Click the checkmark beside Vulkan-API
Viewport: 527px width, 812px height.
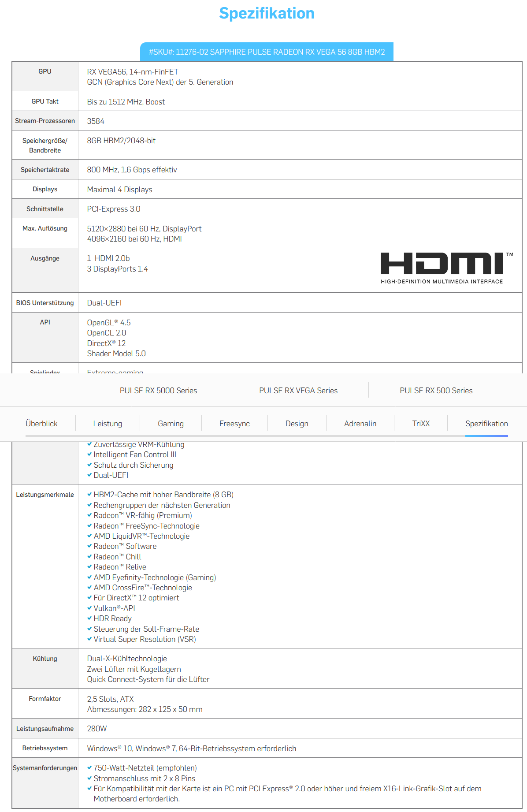pos(89,608)
